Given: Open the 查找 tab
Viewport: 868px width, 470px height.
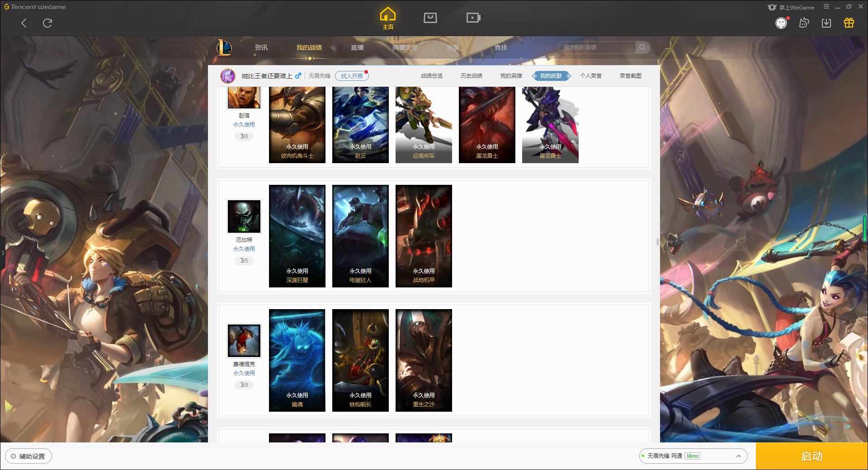Looking at the screenshot, I should pos(501,47).
